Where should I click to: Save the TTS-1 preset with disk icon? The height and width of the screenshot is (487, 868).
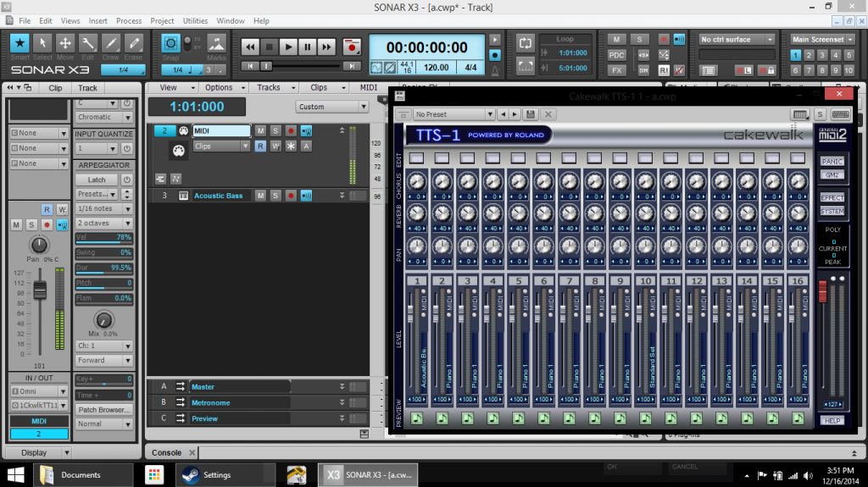pyautogui.click(x=530, y=114)
